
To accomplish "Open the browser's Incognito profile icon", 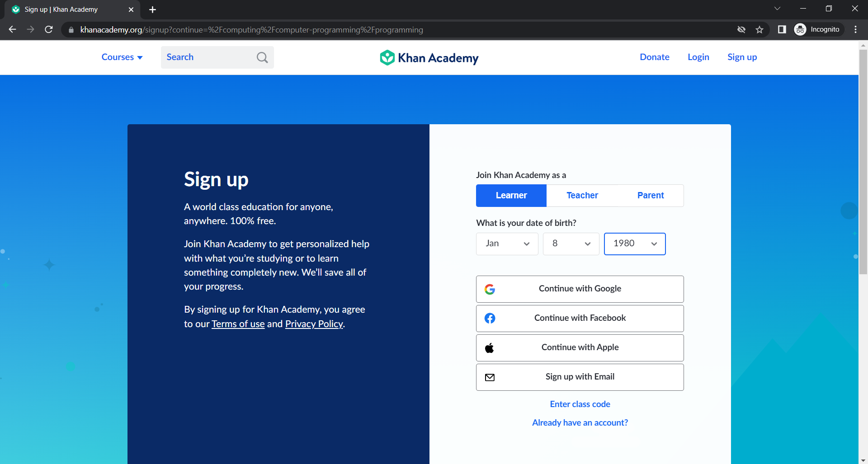I will point(799,29).
